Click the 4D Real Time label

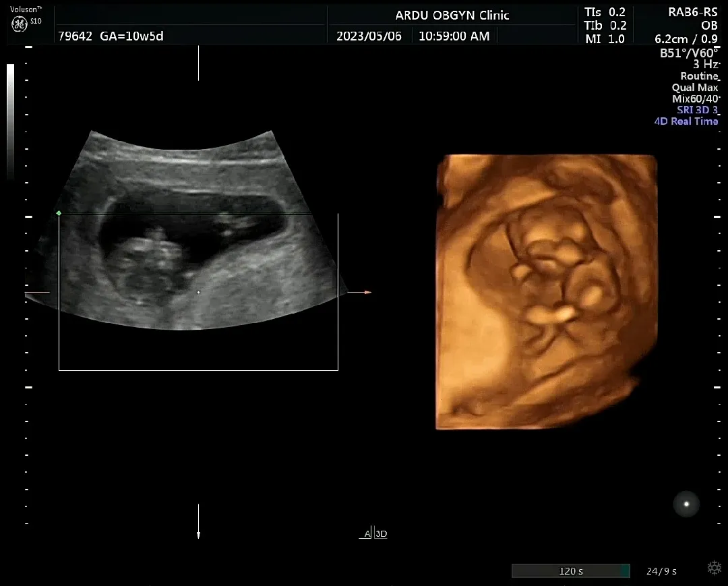click(x=686, y=121)
